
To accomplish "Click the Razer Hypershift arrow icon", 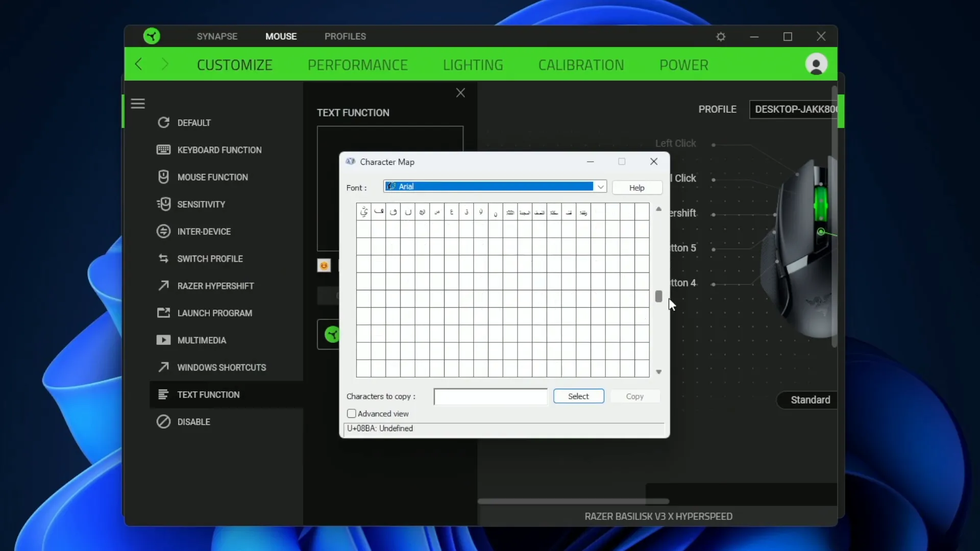I will click(163, 286).
